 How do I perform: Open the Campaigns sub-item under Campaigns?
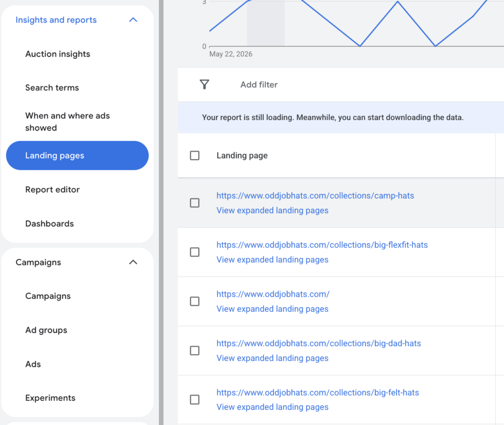coord(48,296)
